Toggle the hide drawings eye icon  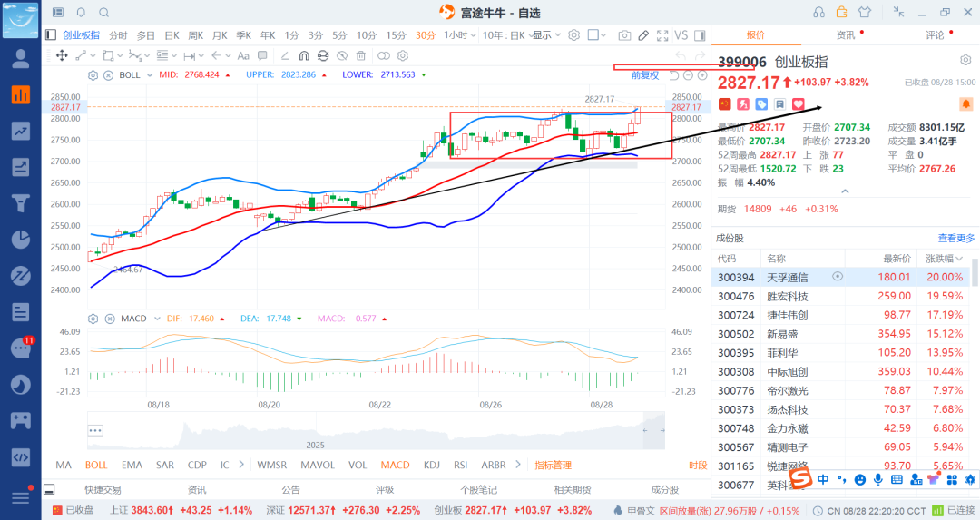[342, 55]
